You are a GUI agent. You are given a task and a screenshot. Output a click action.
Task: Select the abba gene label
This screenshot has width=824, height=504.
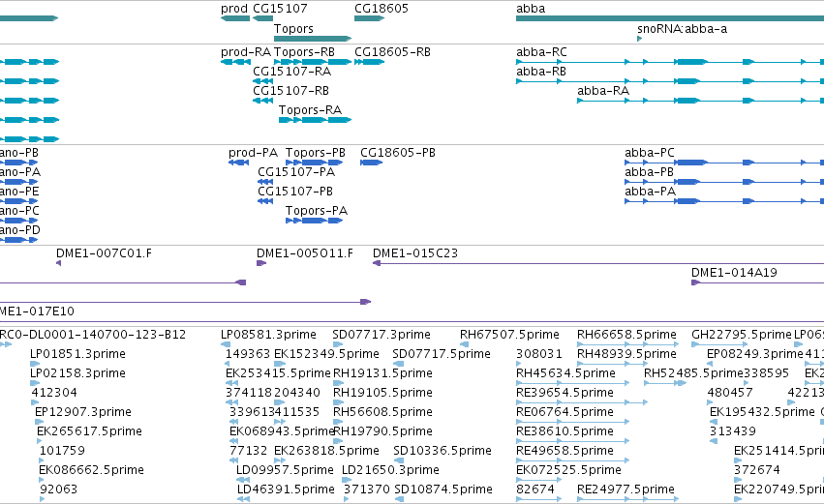531,9
